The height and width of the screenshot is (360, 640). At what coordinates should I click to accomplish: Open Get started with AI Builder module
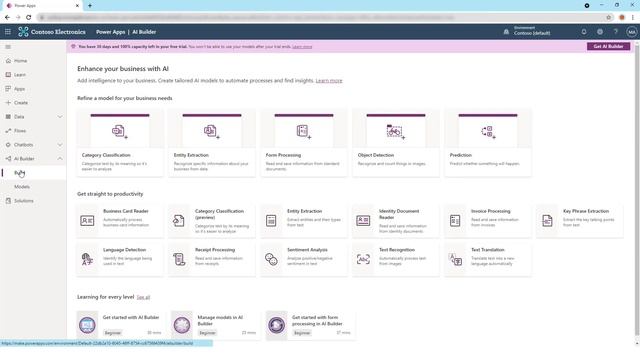(x=120, y=325)
